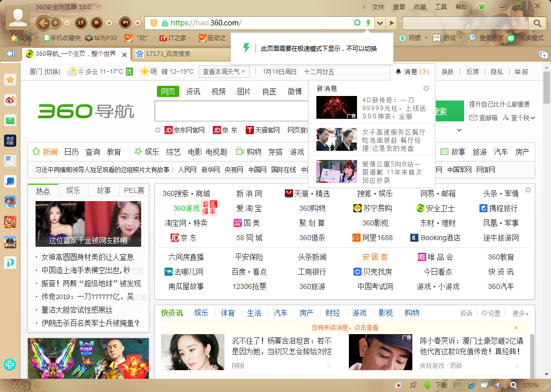The image size is (551, 392).
Task: Switch to IE compatibility mode in status bar
Action: pyautogui.click(x=470, y=385)
